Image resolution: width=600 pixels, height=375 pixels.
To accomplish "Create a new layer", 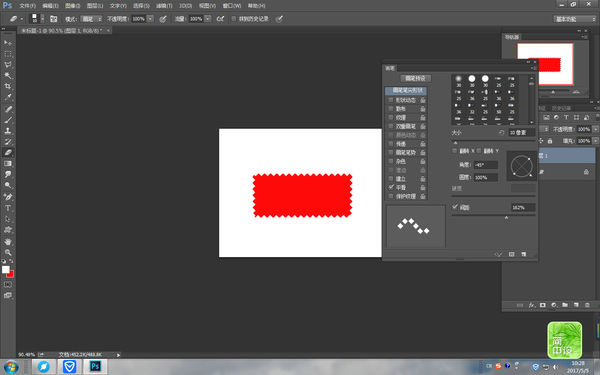I will click(576, 305).
